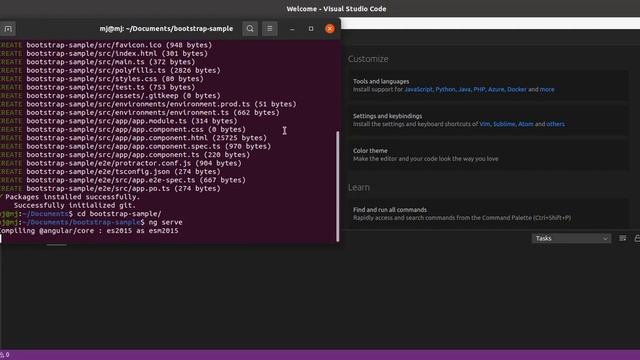
Task: Click 'cd bootstrap-sample/' command in terminal
Action: (x=119, y=214)
